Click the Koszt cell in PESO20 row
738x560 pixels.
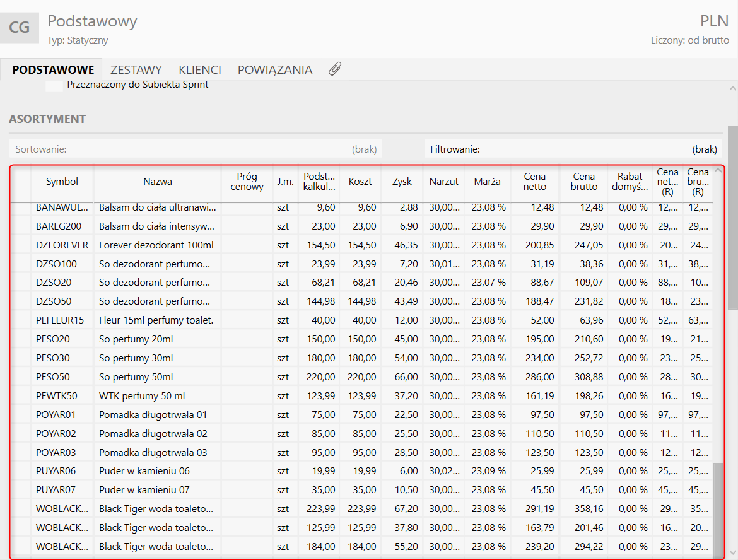click(362, 339)
